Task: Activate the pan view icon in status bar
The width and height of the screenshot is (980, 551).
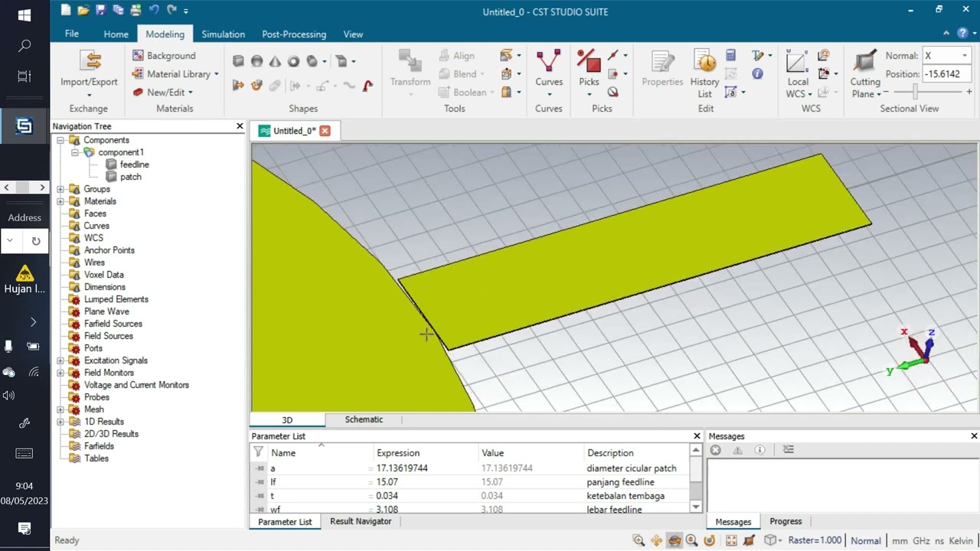Action: tap(657, 540)
